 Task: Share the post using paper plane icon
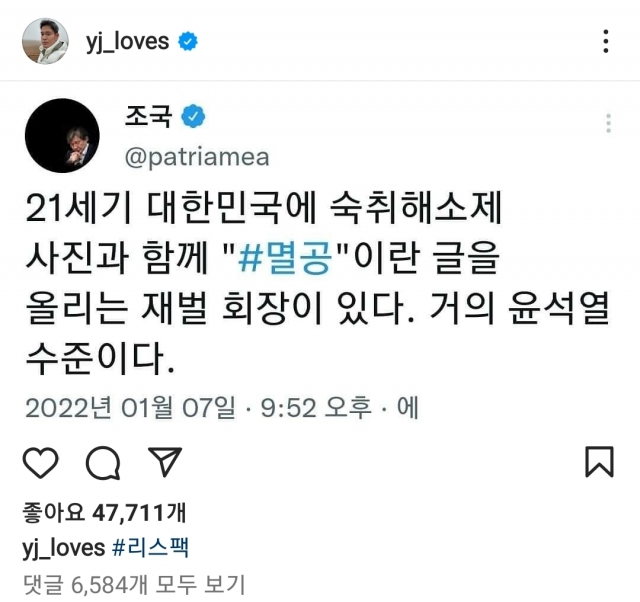point(164,462)
